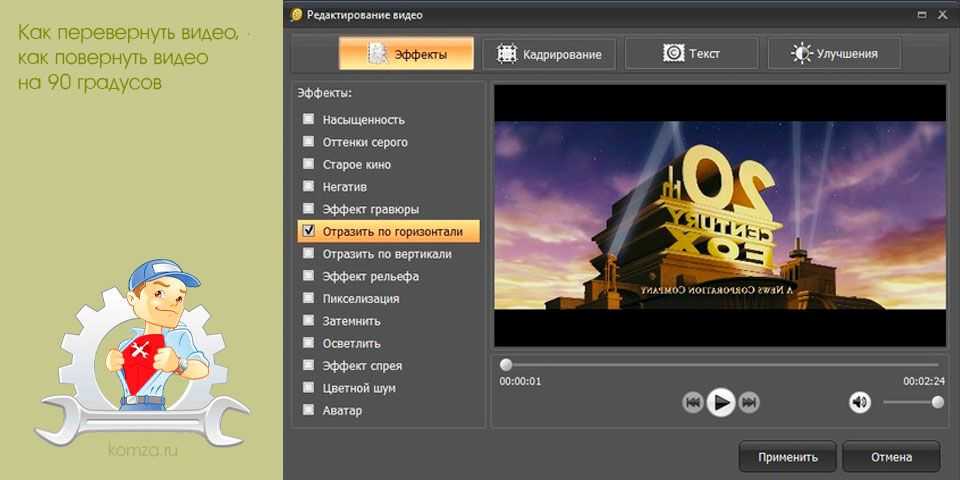Screen dimensions: 960x480
Task: Enable the Старое кино effect
Action: pyautogui.click(x=309, y=164)
